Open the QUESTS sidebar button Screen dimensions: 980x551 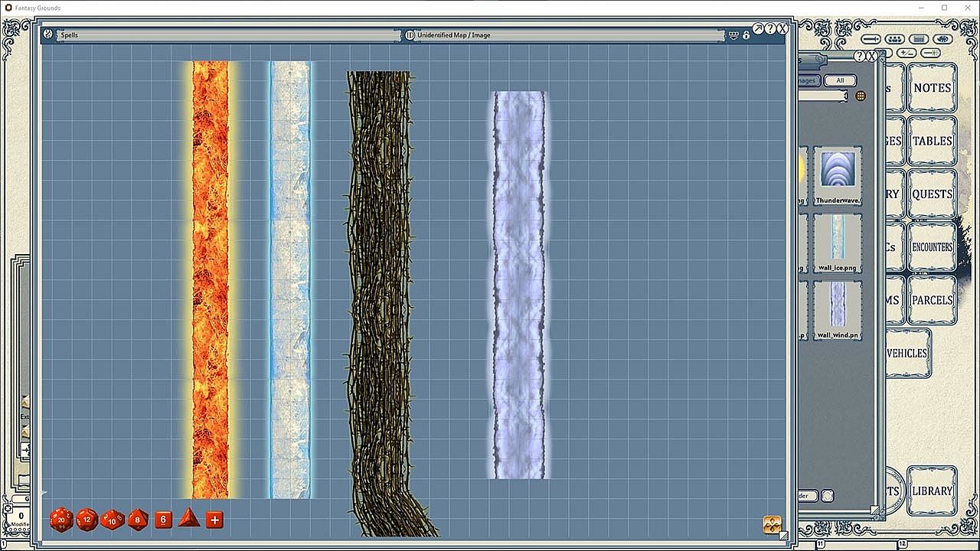pos(932,194)
